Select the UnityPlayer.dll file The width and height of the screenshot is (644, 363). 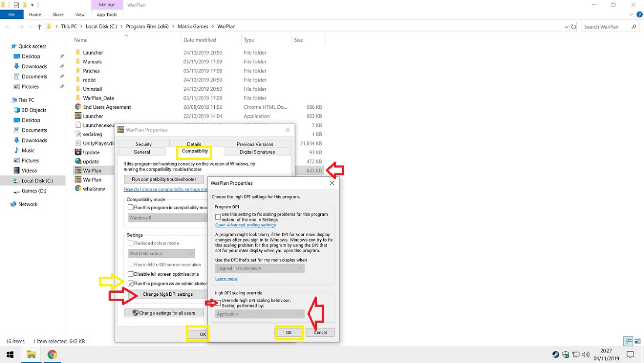coord(99,143)
